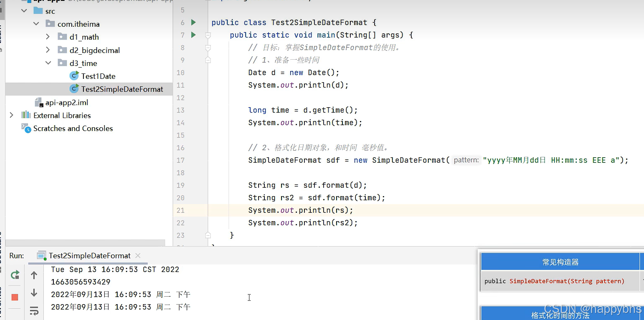This screenshot has height=320, width=644.
Task: Run the class via green gutter arrow on line 6
Action: click(193, 23)
